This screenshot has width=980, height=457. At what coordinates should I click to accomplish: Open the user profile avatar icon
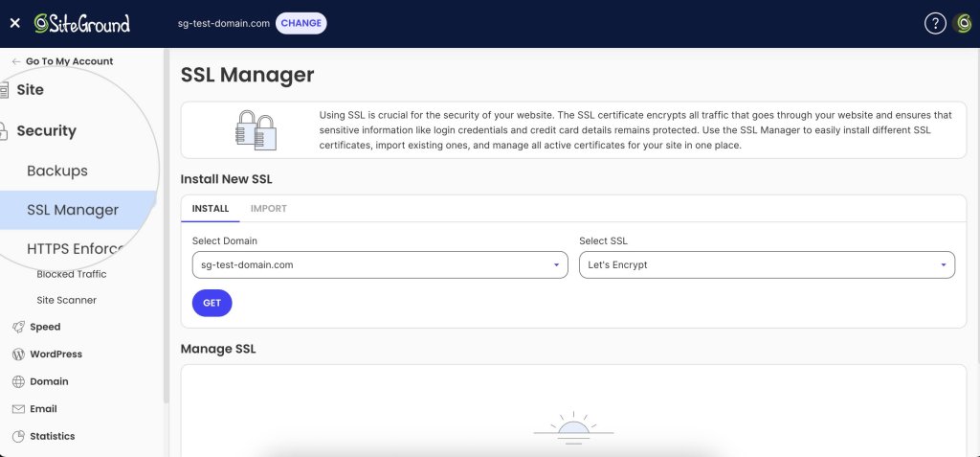[x=964, y=24]
